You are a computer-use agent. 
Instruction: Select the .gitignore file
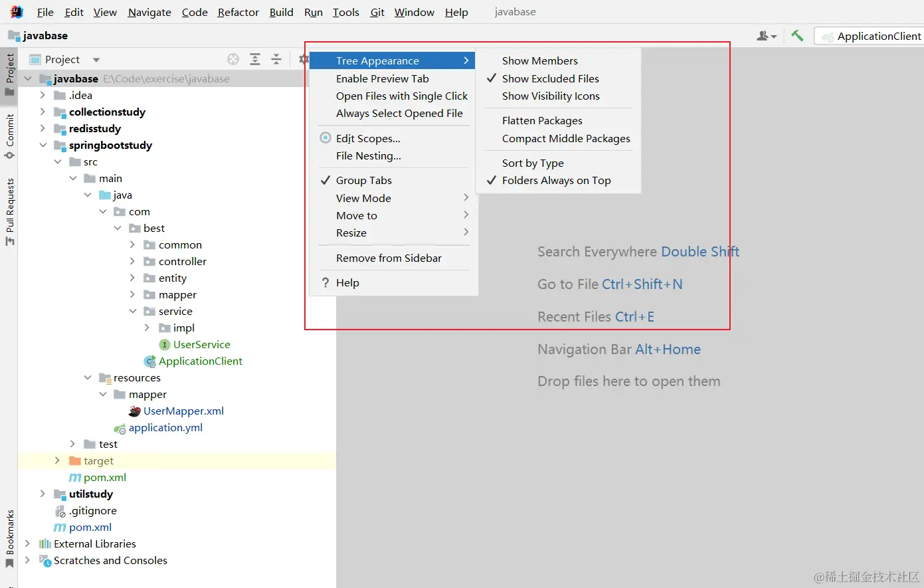(x=86, y=510)
